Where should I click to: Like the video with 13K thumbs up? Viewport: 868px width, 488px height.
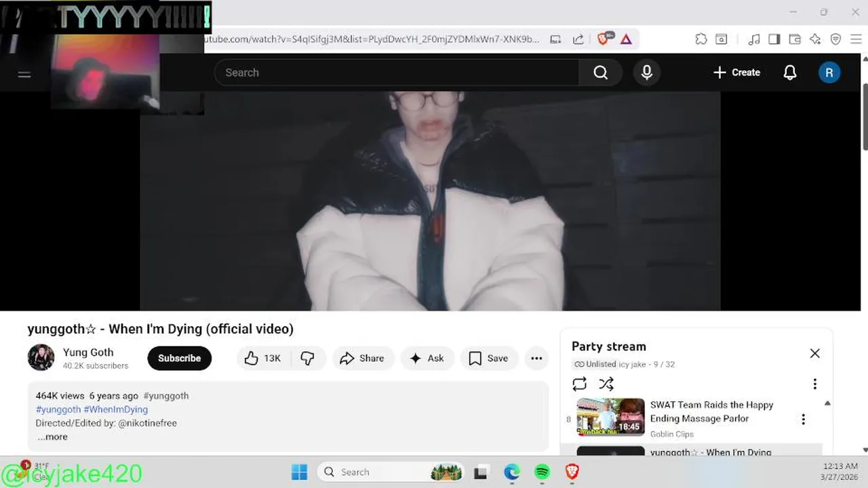(x=262, y=358)
